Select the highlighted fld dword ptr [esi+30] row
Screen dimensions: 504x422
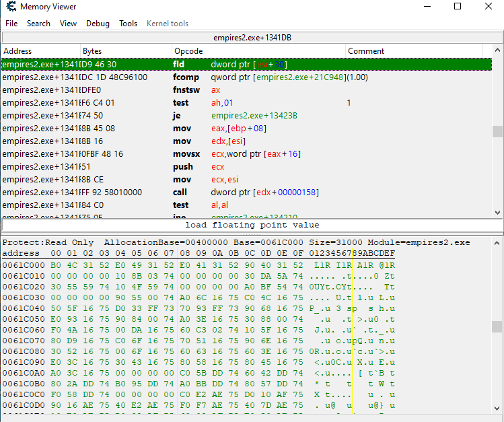pos(246,65)
